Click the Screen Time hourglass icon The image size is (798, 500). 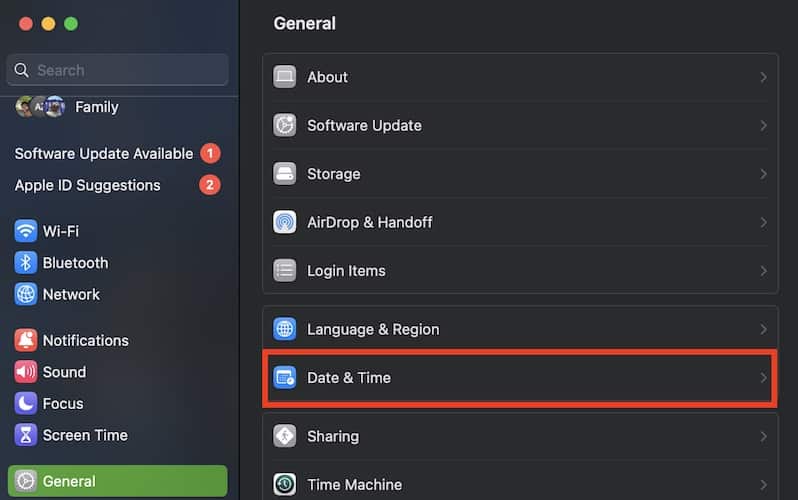click(x=26, y=436)
